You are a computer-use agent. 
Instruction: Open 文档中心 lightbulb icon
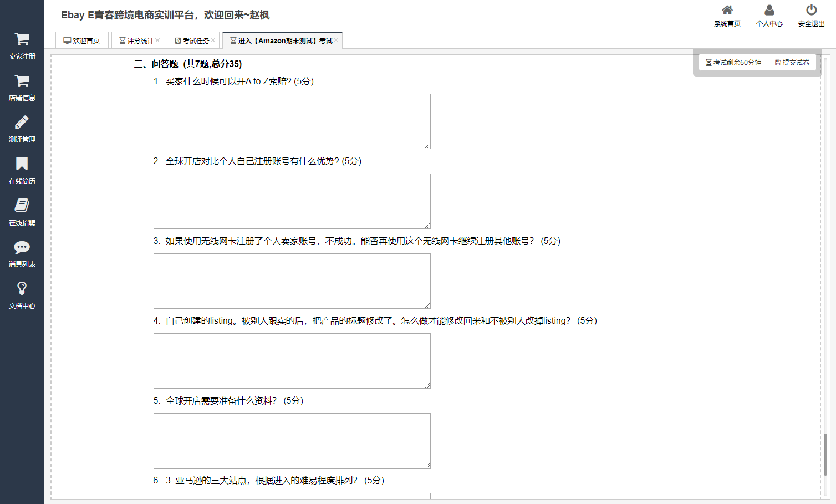point(22,288)
